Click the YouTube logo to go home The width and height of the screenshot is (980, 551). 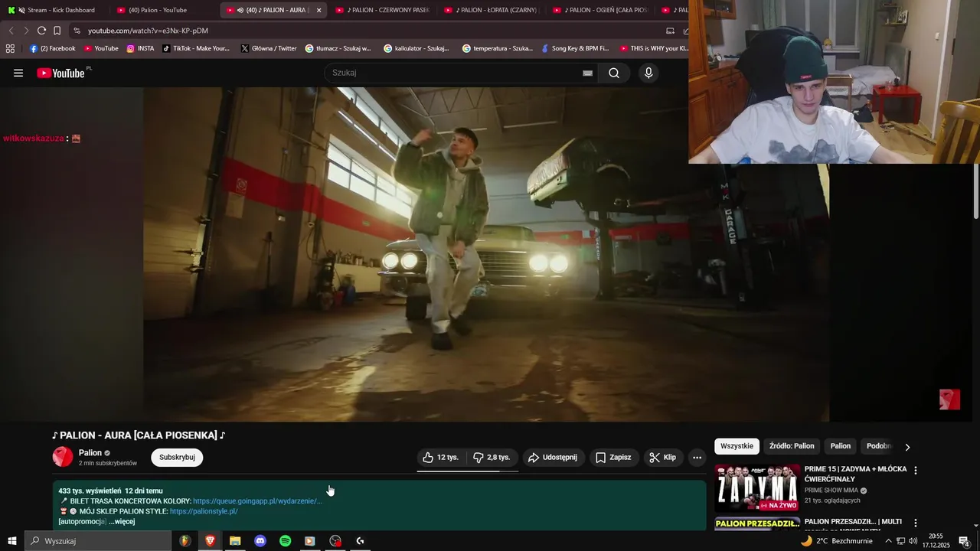[60, 73]
